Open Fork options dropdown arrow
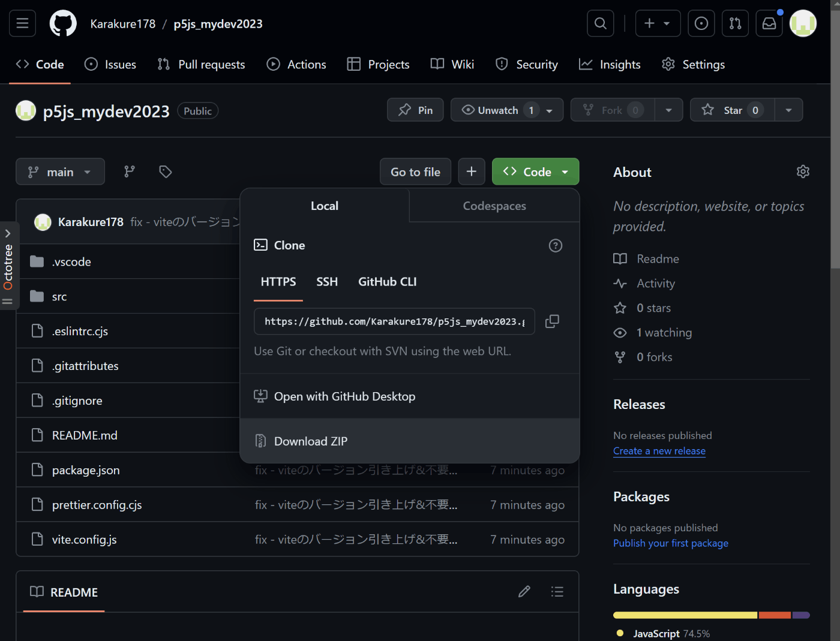 [x=668, y=110]
